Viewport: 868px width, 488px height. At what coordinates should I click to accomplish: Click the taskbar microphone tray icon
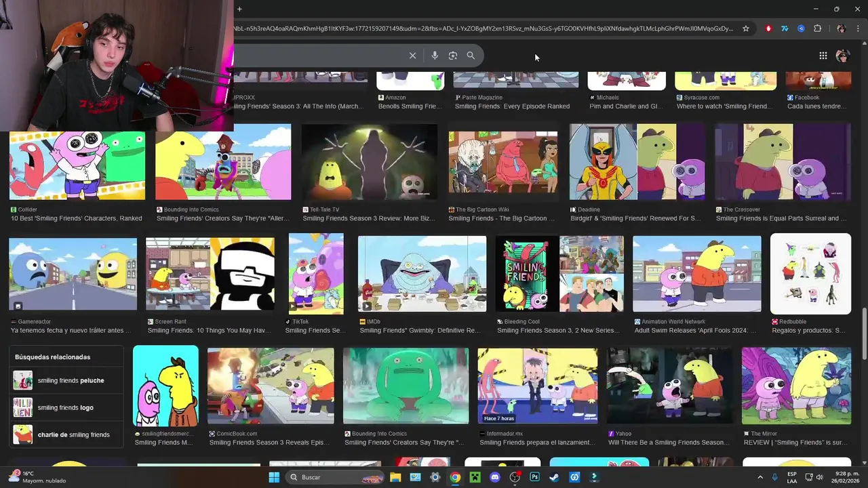tap(774, 477)
